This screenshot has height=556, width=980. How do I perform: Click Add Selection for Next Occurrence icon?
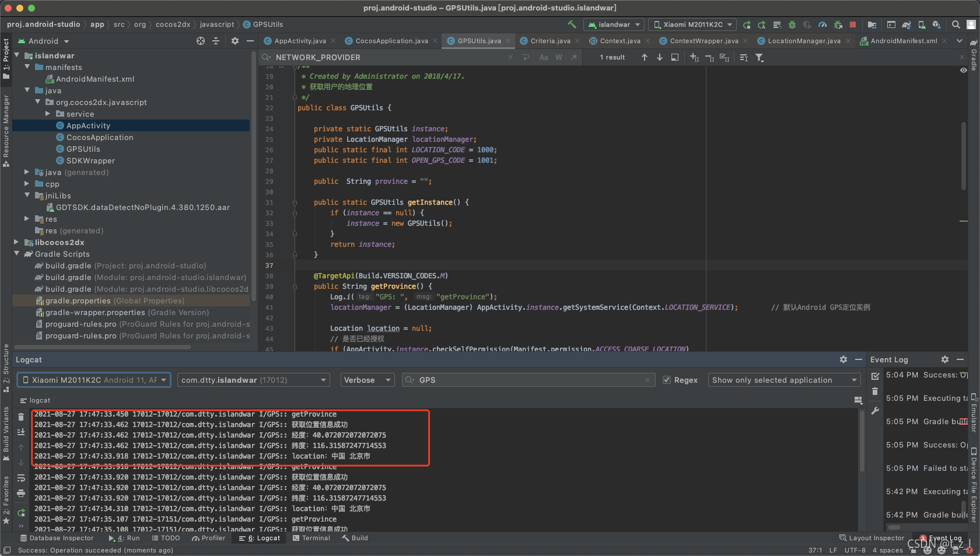click(x=694, y=57)
